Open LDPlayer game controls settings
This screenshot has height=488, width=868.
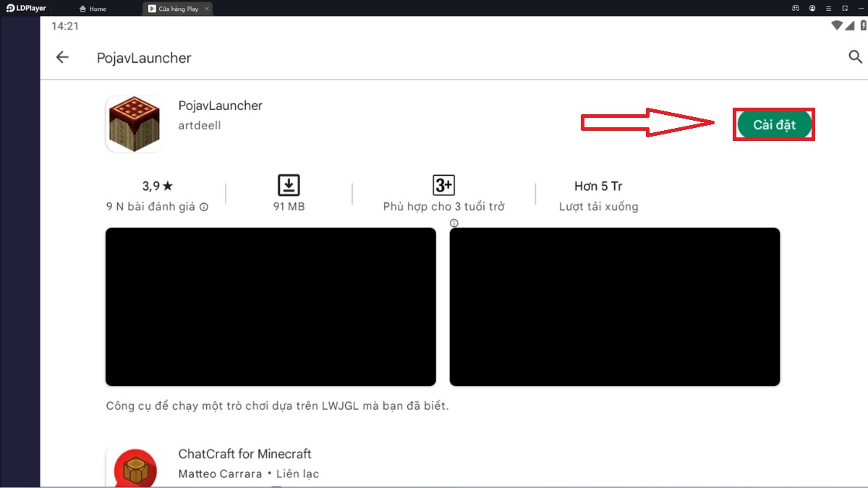click(795, 8)
